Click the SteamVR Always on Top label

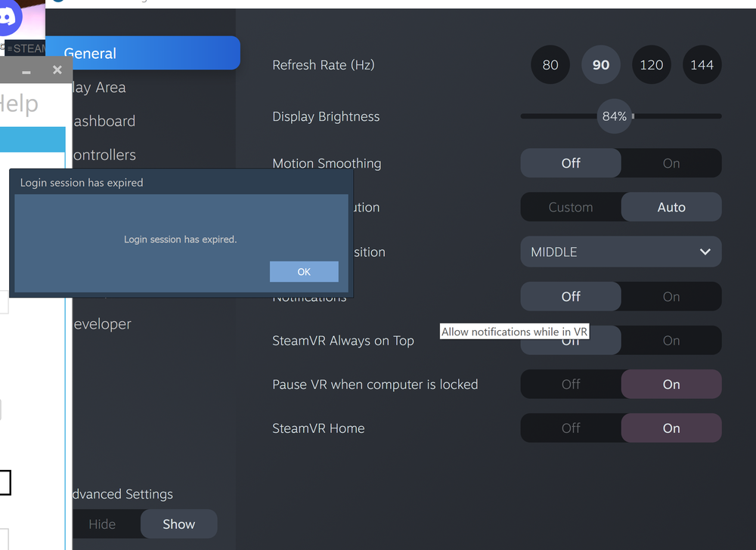point(342,341)
